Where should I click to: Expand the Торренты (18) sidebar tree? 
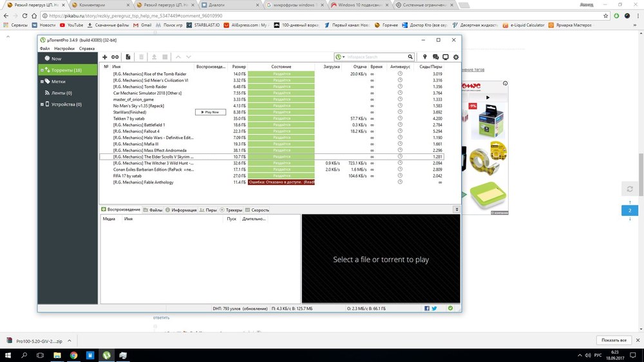[x=42, y=70]
